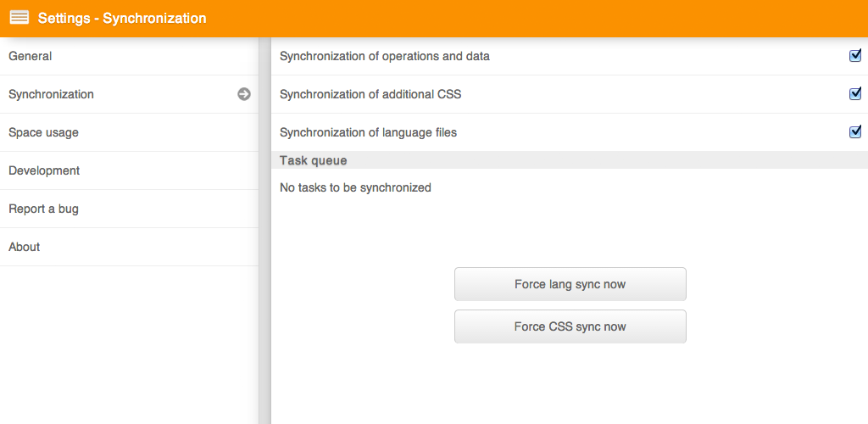This screenshot has width=868, height=424.
Task: Click the arrow icon beside Synchronization
Action: pos(244,94)
